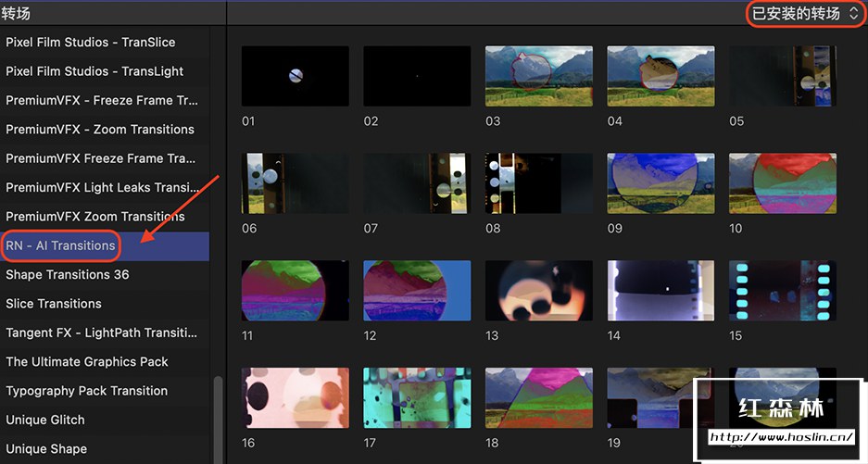Select transition thumbnail 08
The image size is (868, 464).
(538, 183)
